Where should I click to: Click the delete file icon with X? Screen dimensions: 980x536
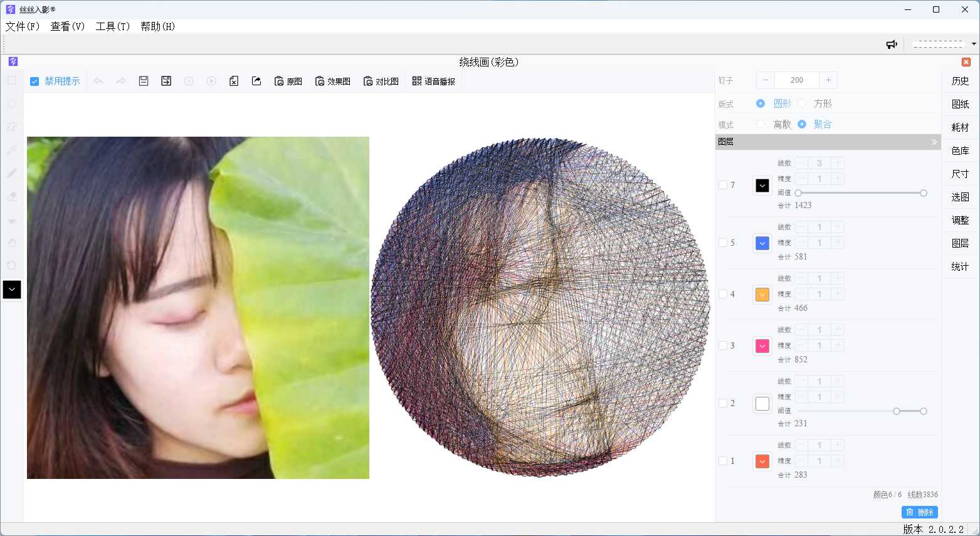coord(234,81)
